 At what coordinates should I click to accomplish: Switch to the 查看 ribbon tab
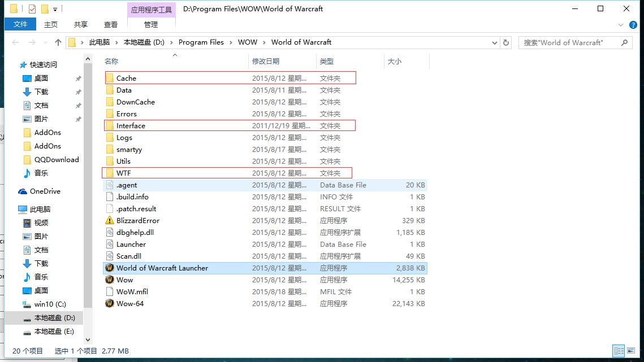coord(111,24)
